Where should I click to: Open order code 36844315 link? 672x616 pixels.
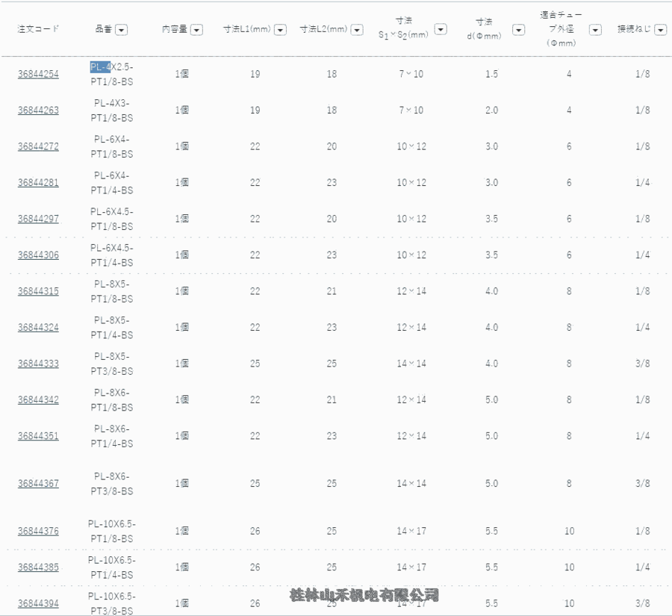38,291
